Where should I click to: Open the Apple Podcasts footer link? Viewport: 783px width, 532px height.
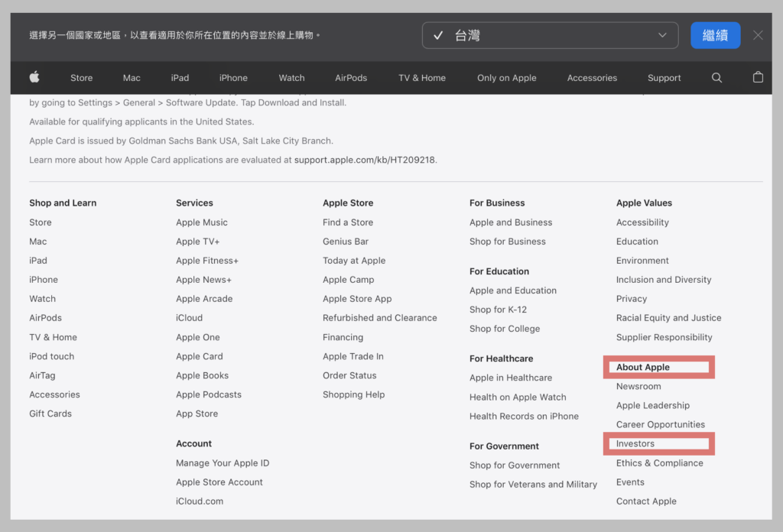pyautogui.click(x=209, y=394)
